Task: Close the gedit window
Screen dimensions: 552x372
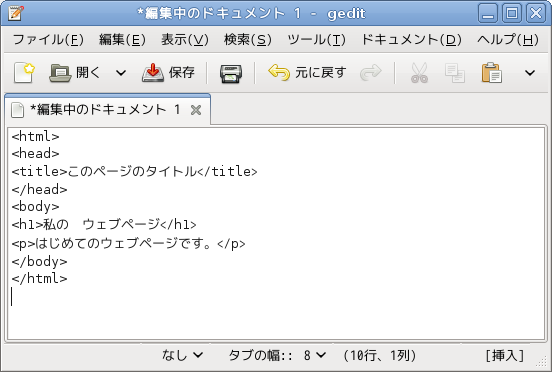Action: [536, 14]
